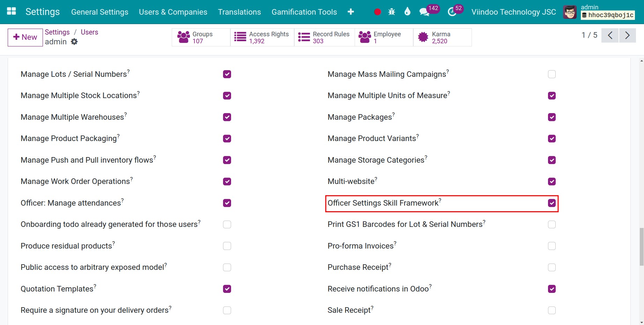644x325 pixels.
Task: Open Gamification Tools menu
Action: [x=304, y=12]
